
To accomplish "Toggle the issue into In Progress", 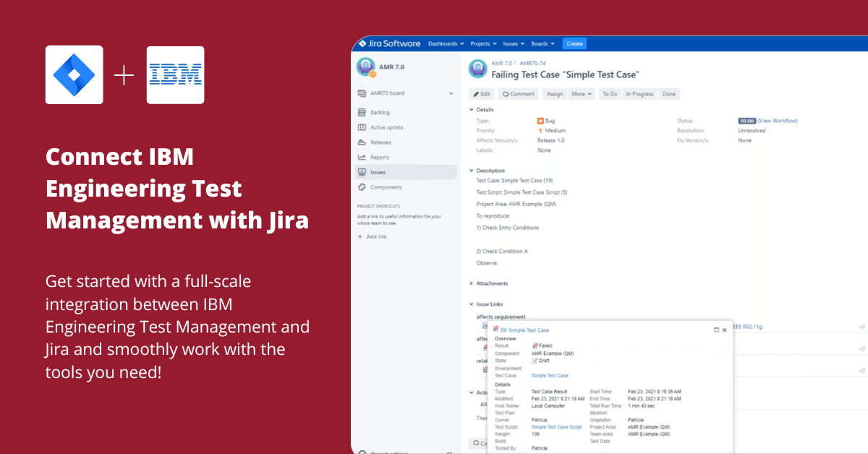I will (x=641, y=94).
